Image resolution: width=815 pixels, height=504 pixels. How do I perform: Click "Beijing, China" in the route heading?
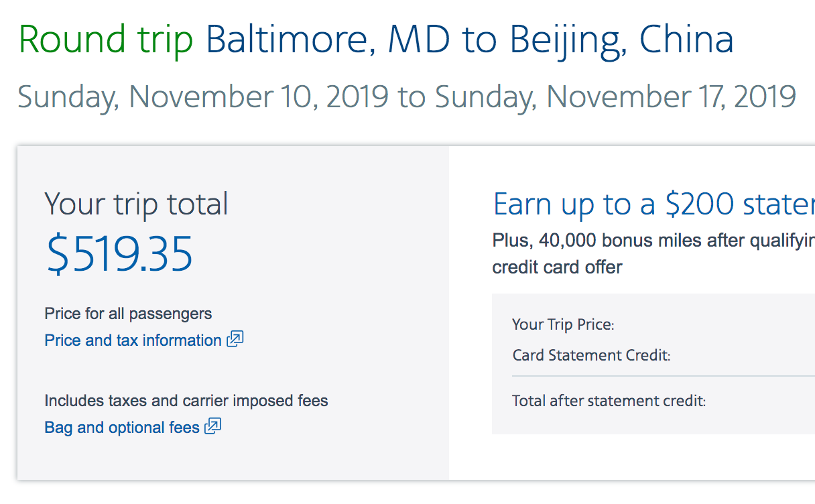[621, 40]
